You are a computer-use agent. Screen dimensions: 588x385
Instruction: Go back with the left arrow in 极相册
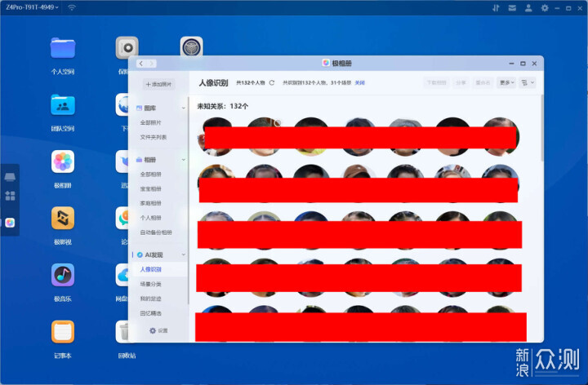point(141,64)
